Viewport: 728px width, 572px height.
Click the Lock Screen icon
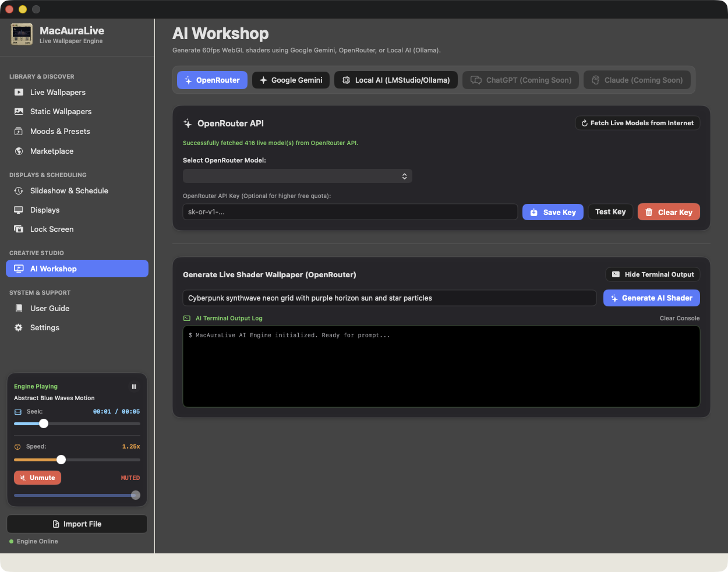(19, 229)
